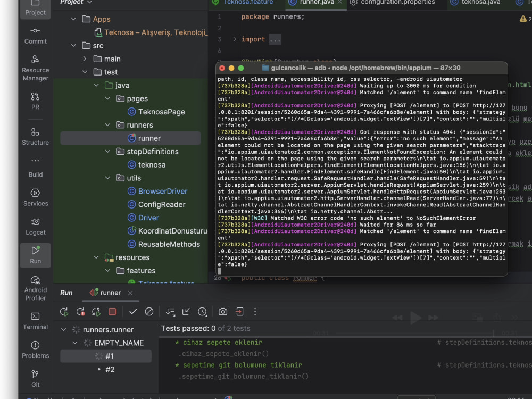The height and width of the screenshot is (399, 532).
Task: Select the TeknosaPage class in tree
Action: [x=156, y=112]
